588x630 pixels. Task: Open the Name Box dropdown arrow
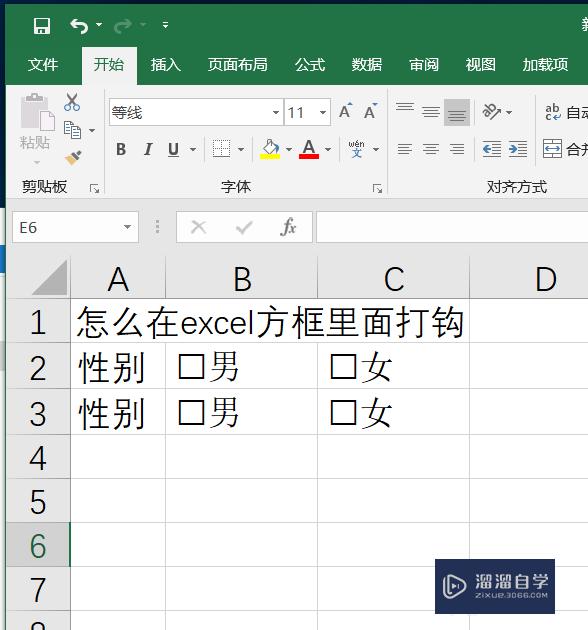(x=127, y=227)
